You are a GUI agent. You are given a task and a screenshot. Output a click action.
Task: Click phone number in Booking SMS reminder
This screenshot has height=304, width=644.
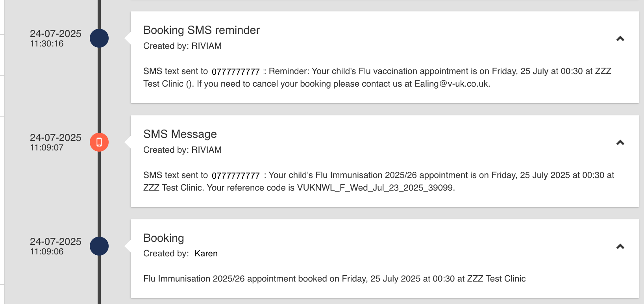[235, 72]
